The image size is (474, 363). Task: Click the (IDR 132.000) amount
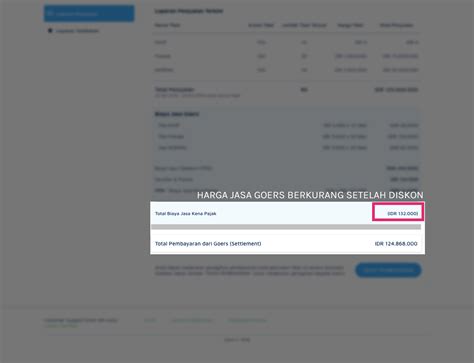[403, 213]
